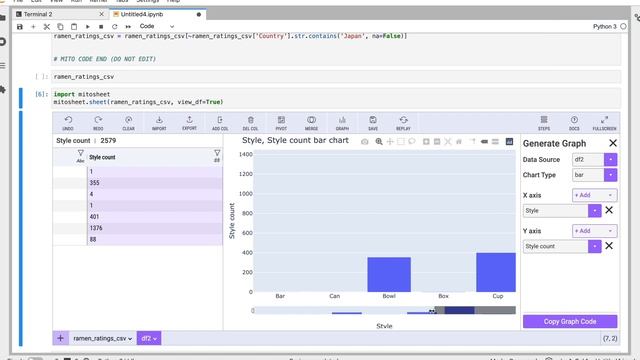Cut the selected cell with the scissors icon
The height and width of the screenshot is (360, 640).
pyautogui.click(x=47, y=27)
